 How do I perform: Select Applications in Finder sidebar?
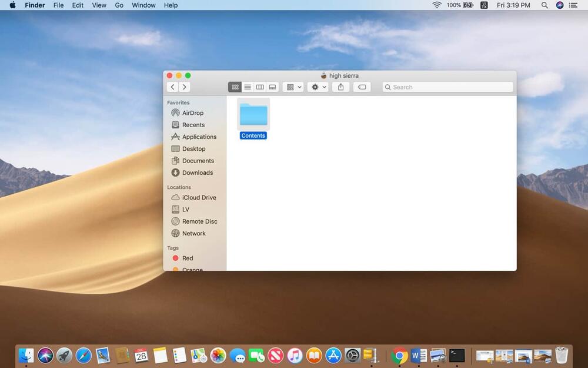pyautogui.click(x=199, y=137)
